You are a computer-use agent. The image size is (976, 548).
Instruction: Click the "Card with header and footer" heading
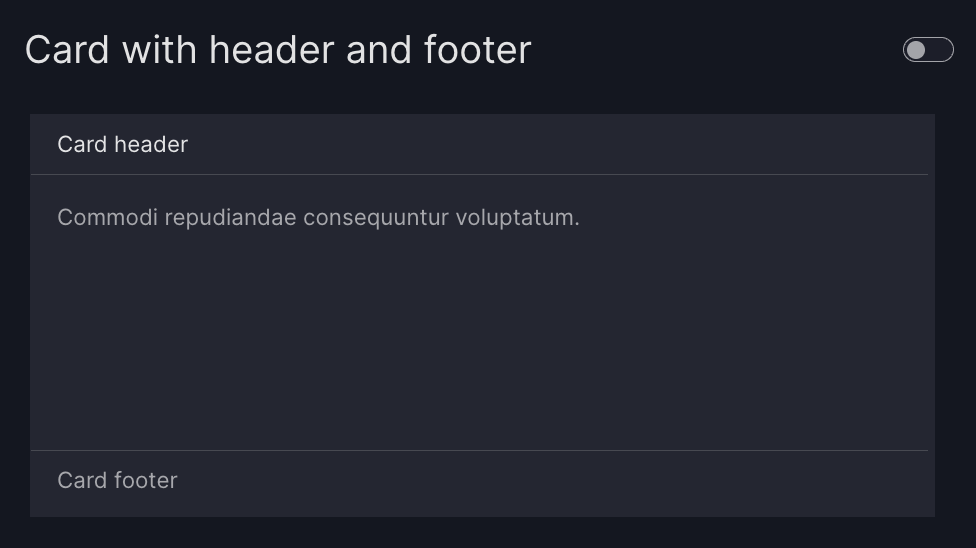tap(277, 50)
